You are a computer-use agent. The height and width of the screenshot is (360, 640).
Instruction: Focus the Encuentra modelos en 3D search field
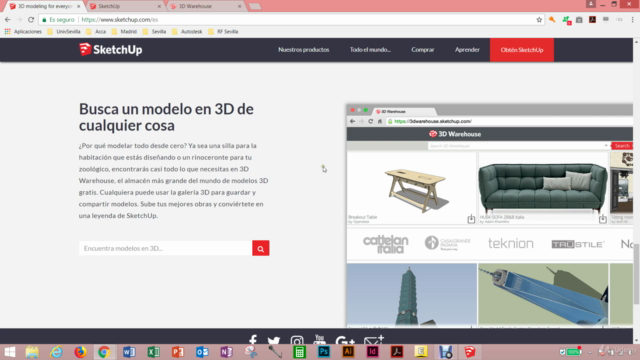pos(166,248)
